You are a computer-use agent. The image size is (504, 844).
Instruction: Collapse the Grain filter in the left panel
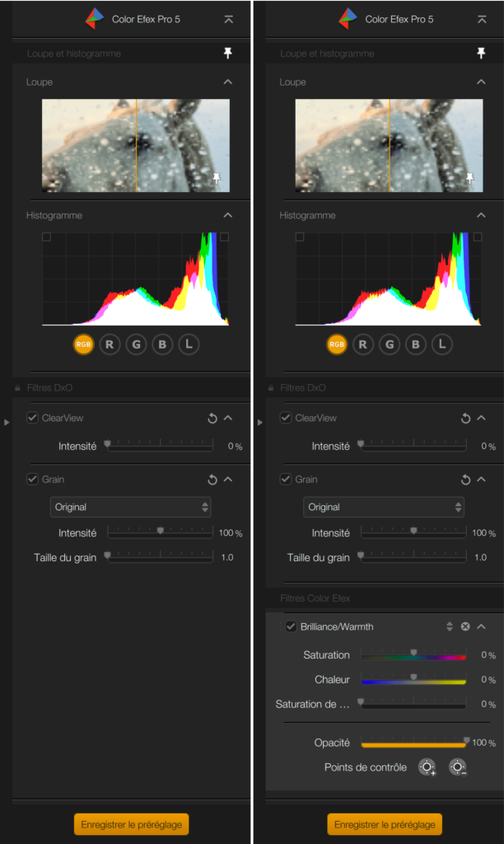coord(228,479)
